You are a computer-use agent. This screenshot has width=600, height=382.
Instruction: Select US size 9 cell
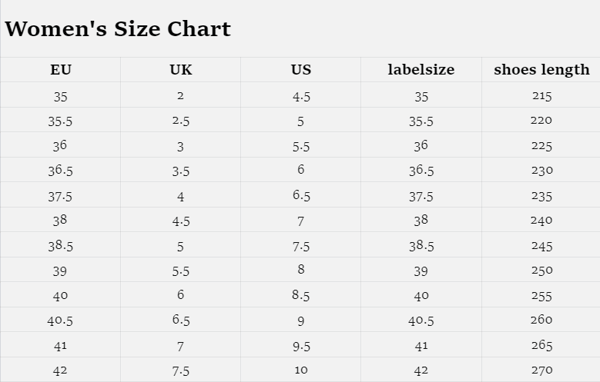click(301, 321)
